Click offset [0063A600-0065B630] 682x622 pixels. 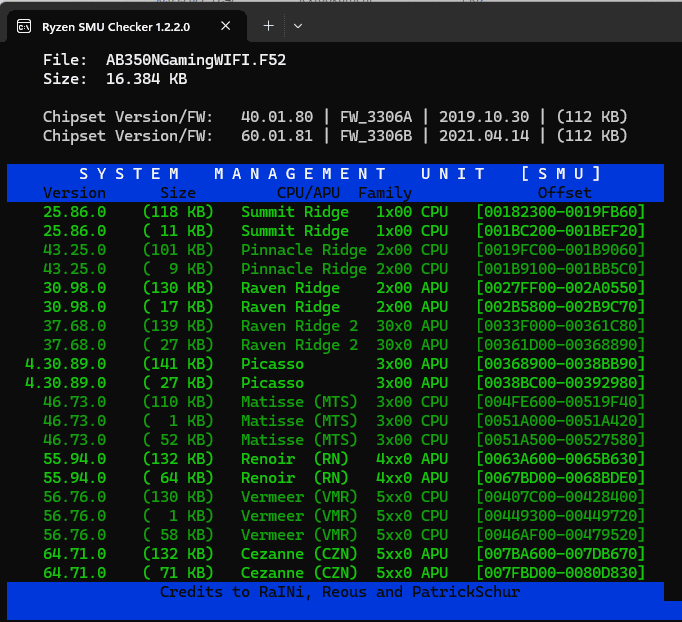560,459
